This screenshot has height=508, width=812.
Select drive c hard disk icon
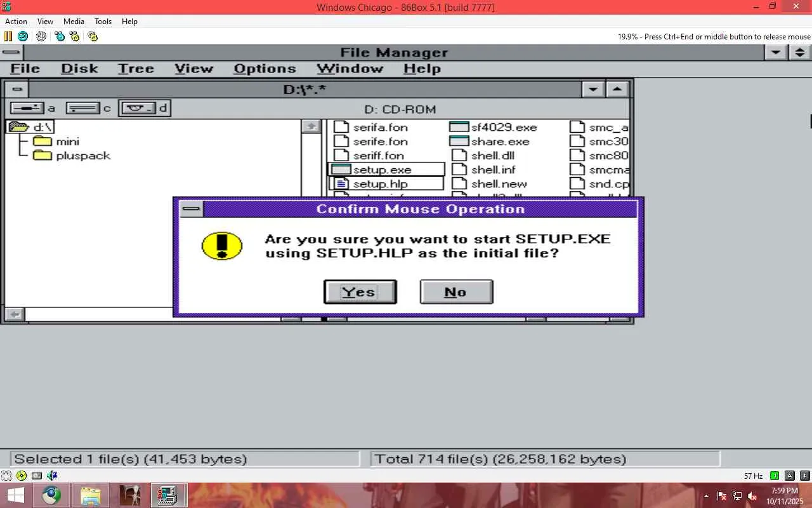click(x=83, y=108)
